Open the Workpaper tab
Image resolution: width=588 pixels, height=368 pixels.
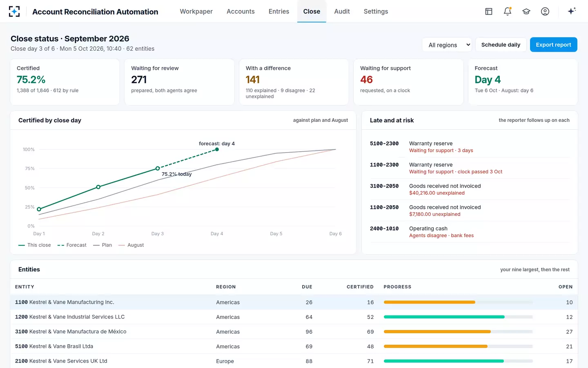point(196,11)
